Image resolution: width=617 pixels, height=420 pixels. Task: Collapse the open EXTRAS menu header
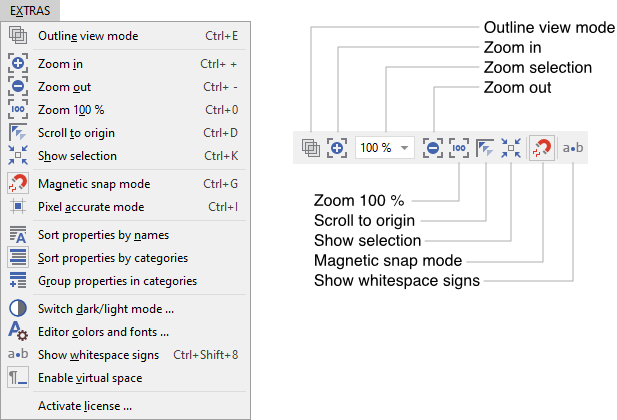(30, 10)
